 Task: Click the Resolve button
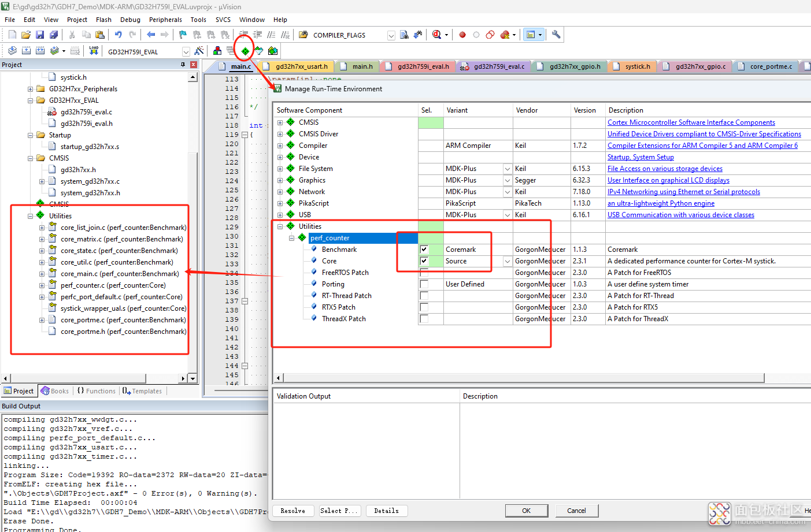click(x=293, y=511)
